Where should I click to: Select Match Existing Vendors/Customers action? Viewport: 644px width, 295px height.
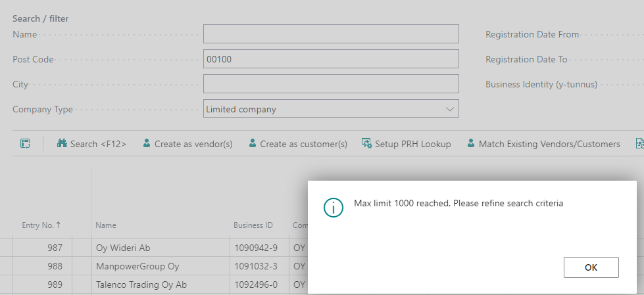[543, 144]
